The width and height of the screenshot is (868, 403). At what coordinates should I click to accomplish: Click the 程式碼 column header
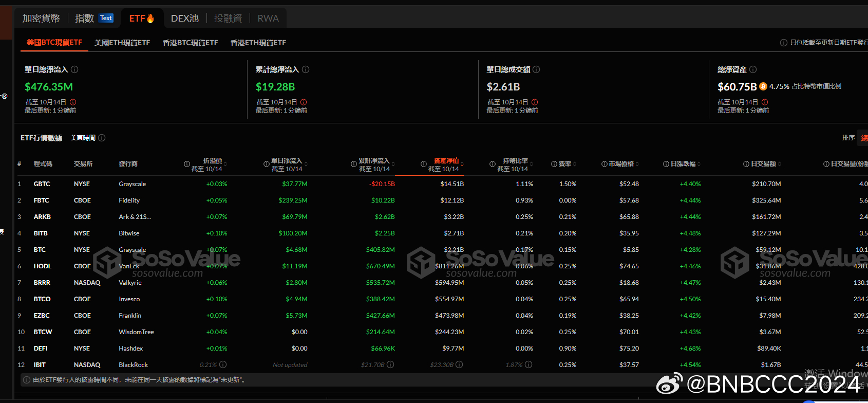[x=43, y=164]
